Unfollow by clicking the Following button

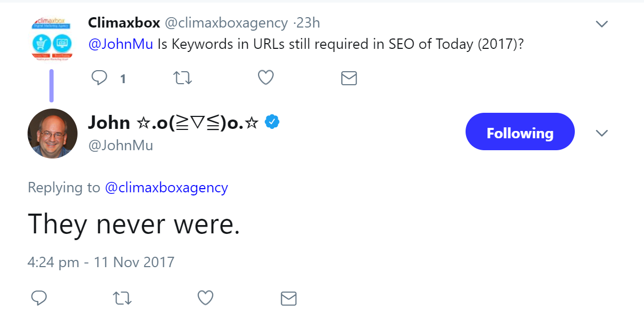pyautogui.click(x=520, y=131)
